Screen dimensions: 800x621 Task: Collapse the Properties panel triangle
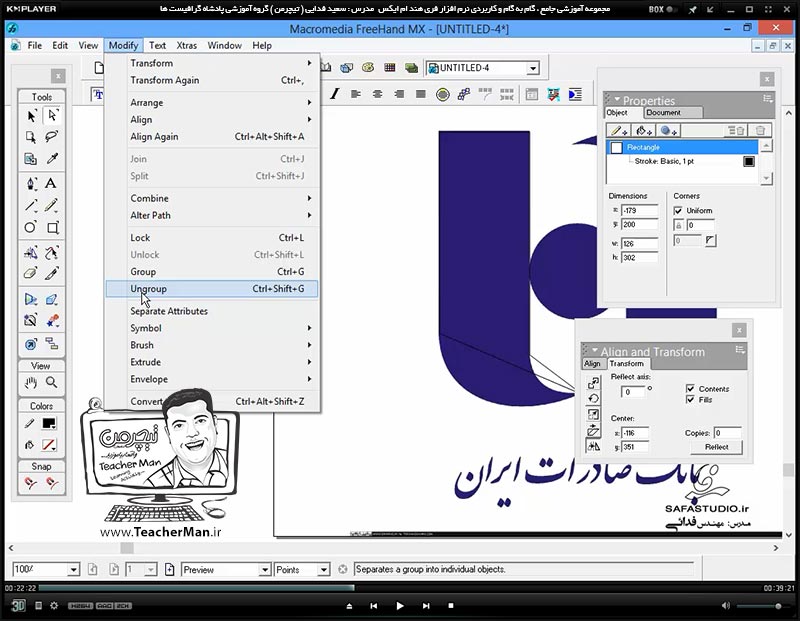[x=617, y=99]
